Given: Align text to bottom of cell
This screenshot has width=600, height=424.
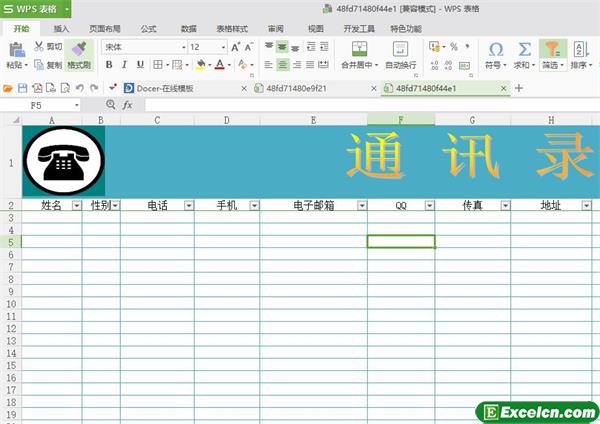Looking at the screenshot, I should 295,47.
